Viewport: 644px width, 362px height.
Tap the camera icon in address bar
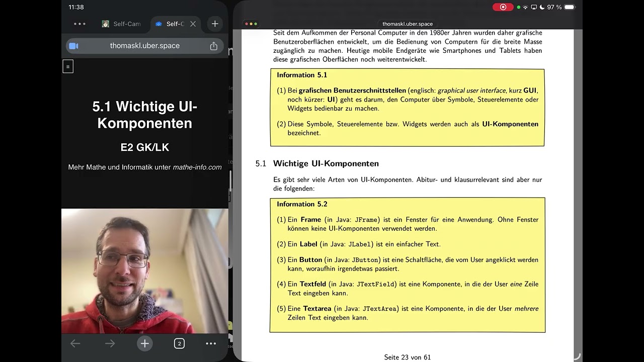[x=73, y=46]
